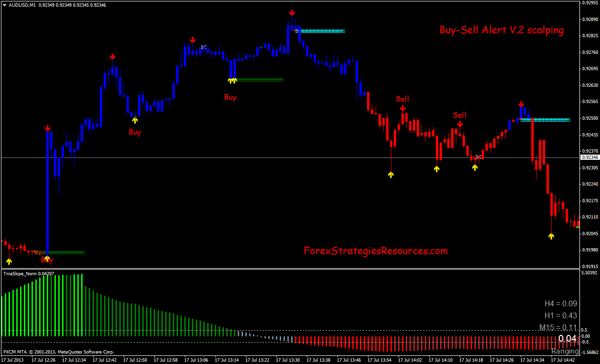Select green rectangle beside the double yellow arrows

tap(260, 80)
